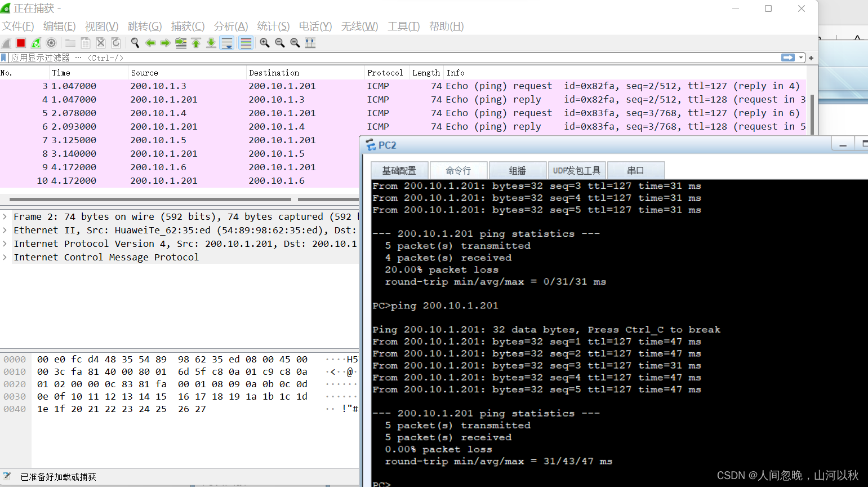The image size is (868, 487).
Task: Open the 分析(A) menu
Action: [x=230, y=26]
